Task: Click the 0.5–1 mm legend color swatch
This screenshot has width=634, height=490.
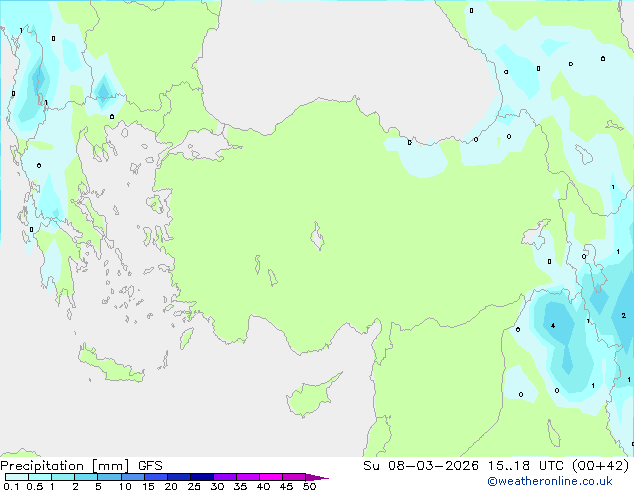Action: point(40,477)
